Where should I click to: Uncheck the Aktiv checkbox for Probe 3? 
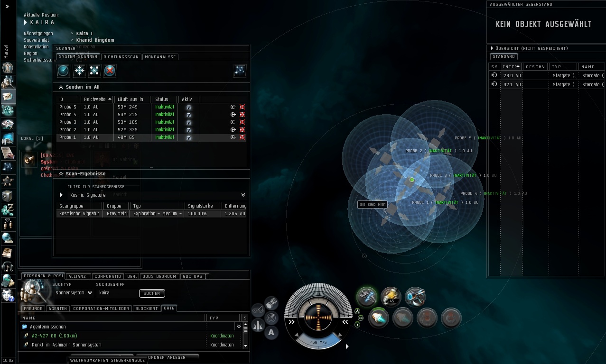189,122
